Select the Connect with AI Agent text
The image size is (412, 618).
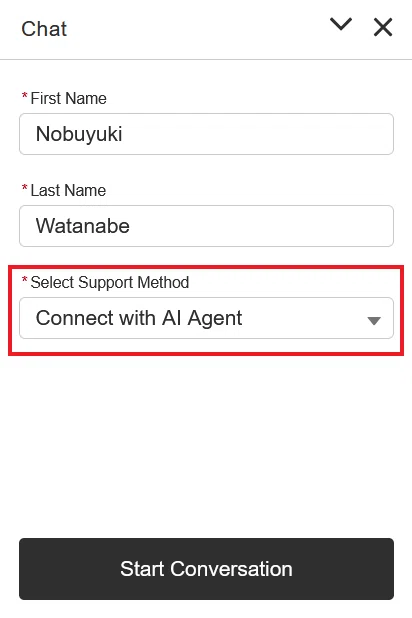(x=139, y=318)
